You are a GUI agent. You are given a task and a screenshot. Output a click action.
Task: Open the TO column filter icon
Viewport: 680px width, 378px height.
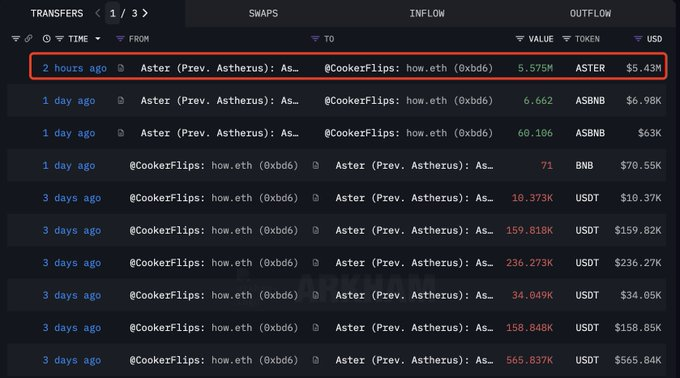tap(315, 39)
